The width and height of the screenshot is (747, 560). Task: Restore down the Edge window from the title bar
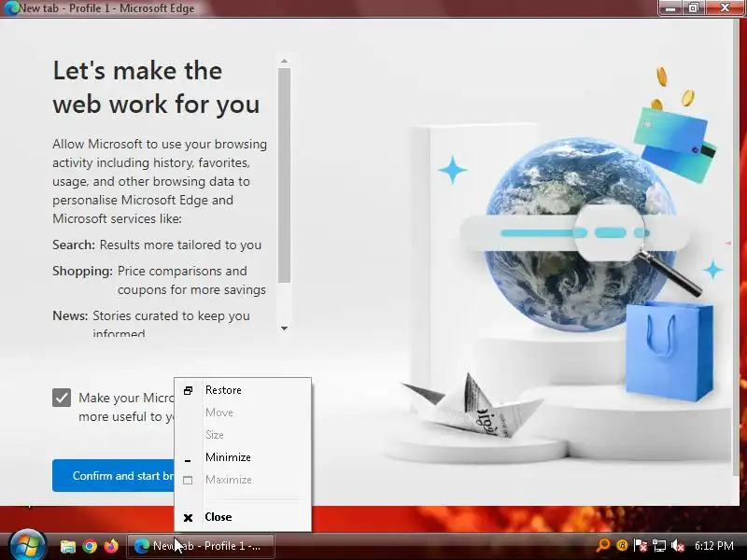693,8
